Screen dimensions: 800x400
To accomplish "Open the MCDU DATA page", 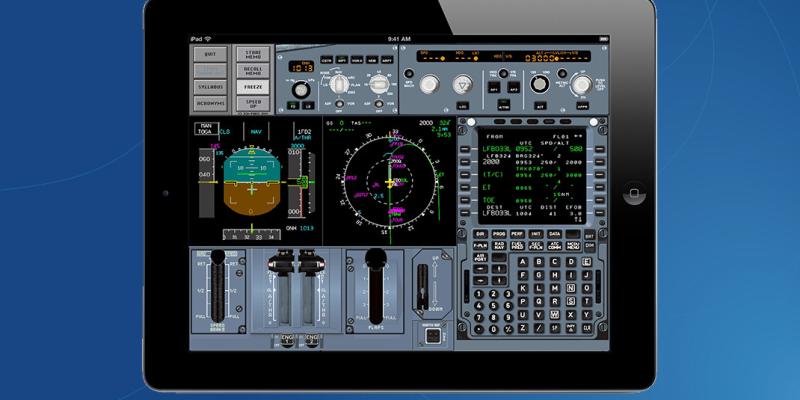I will [x=555, y=234].
